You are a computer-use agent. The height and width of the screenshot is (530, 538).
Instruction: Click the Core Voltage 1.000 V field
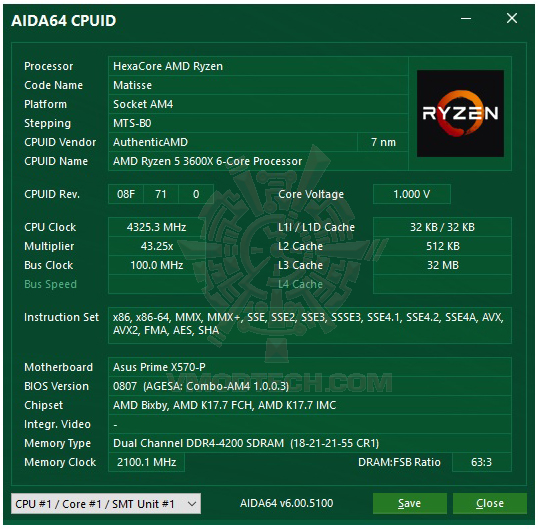pyautogui.click(x=411, y=194)
